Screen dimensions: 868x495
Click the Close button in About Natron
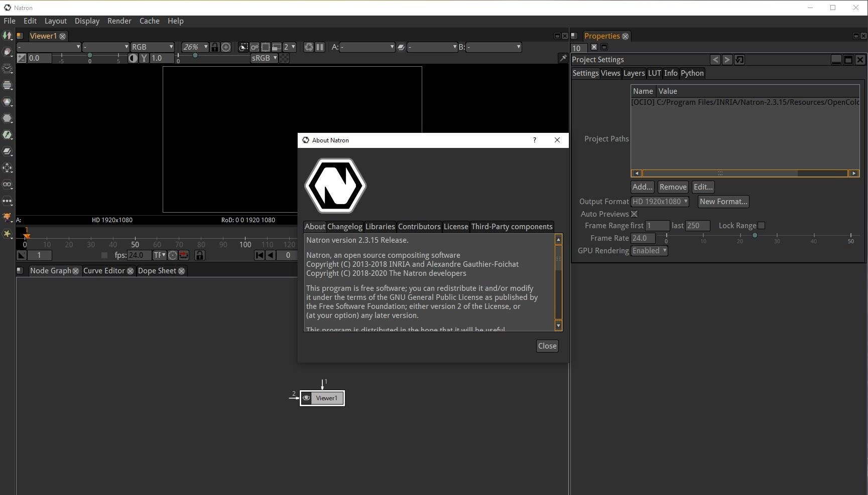(x=547, y=346)
